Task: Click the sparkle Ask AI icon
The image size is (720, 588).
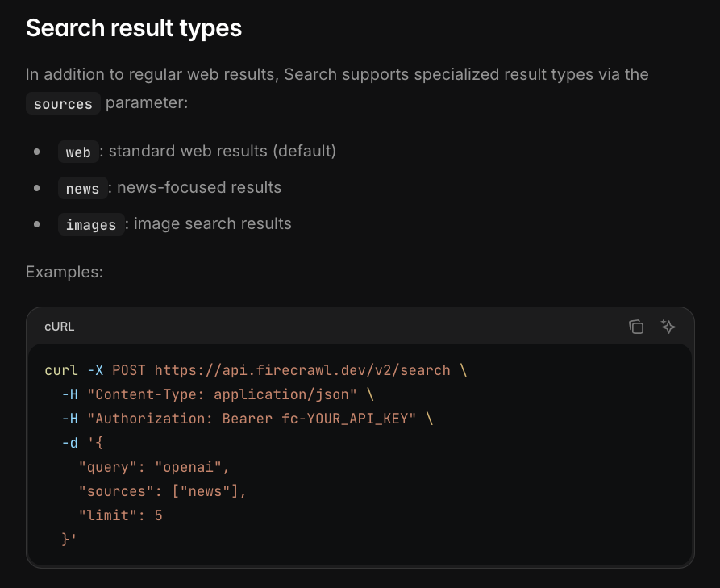Action: 668,327
